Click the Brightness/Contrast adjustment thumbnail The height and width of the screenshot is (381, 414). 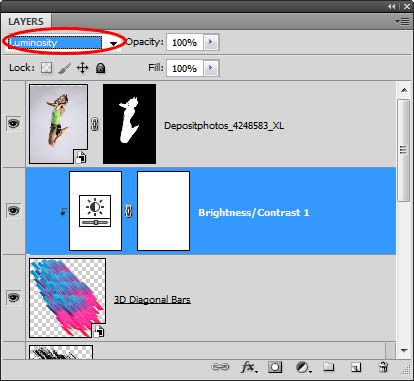(x=95, y=211)
